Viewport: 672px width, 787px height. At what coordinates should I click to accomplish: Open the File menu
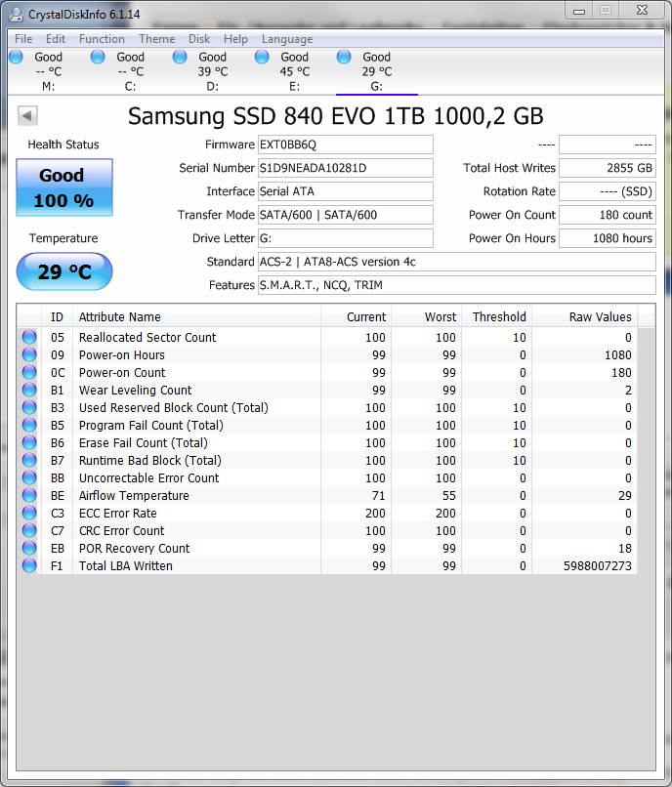pyautogui.click(x=23, y=39)
